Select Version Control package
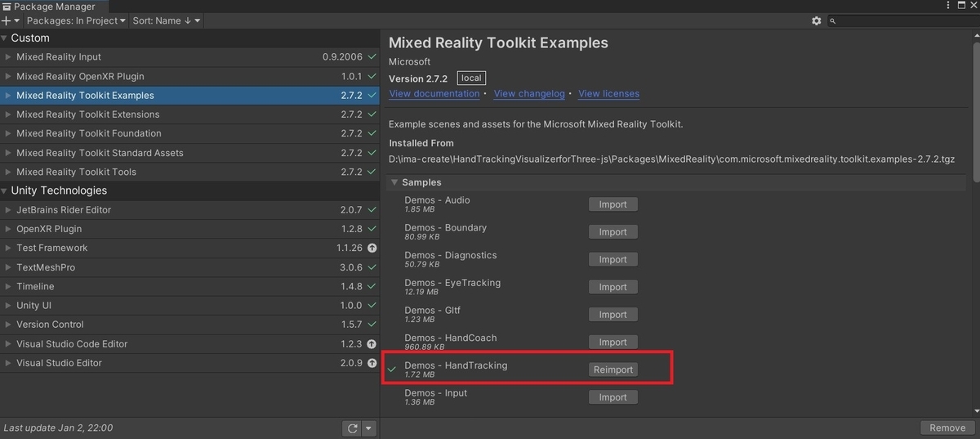This screenshot has height=439, width=980. [190, 325]
